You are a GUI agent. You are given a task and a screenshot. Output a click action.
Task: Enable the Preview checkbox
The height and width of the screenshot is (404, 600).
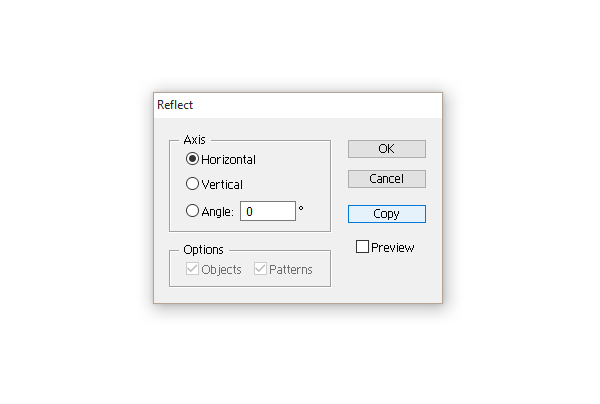[x=363, y=247]
